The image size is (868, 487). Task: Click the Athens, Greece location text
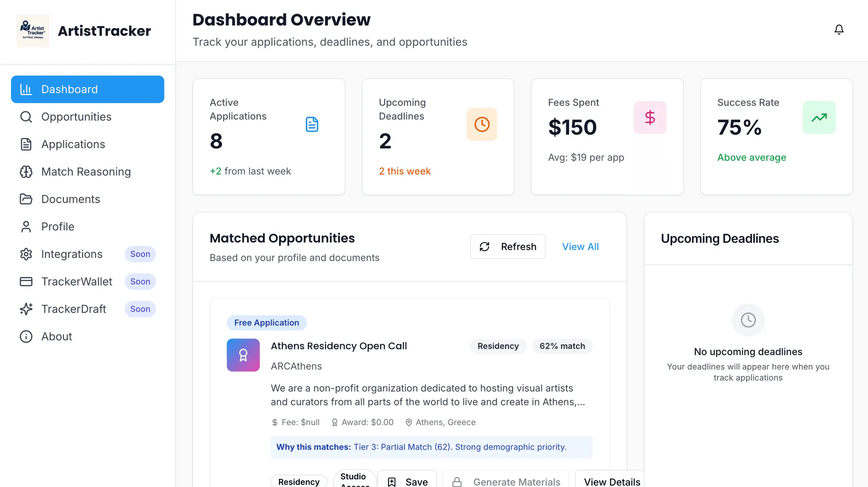(x=445, y=423)
